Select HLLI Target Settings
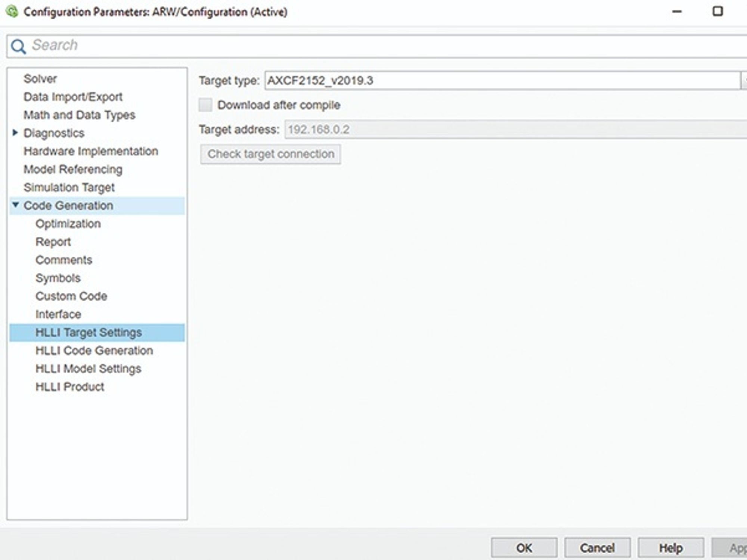Image resolution: width=747 pixels, height=560 pixels. [97, 332]
